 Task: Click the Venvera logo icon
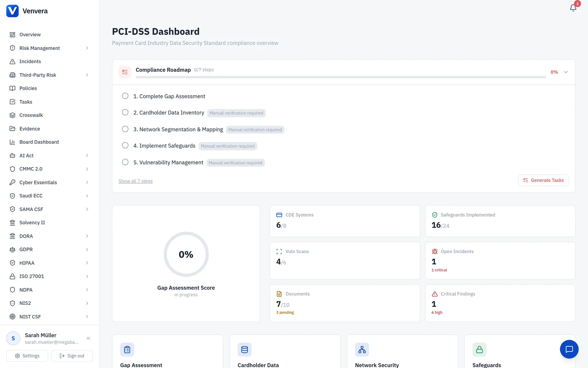pyautogui.click(x=13, y=11)
